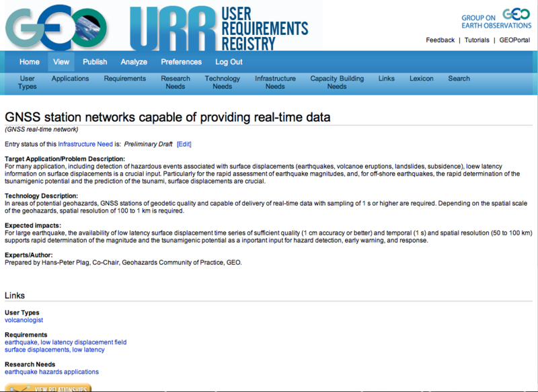Click the Feedback link

coord(440,40)
